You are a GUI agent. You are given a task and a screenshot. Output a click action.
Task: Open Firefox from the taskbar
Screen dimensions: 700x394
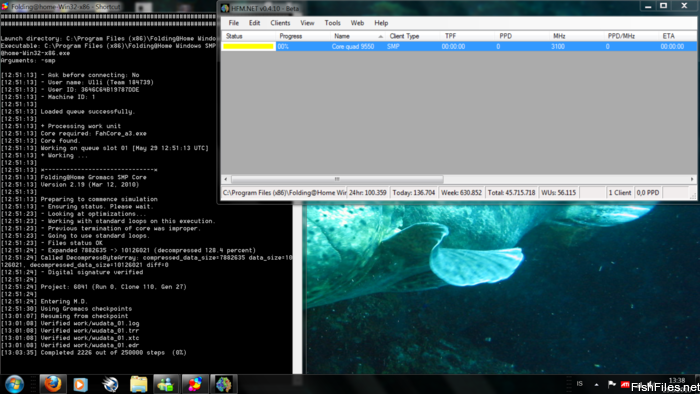[52, 384]
